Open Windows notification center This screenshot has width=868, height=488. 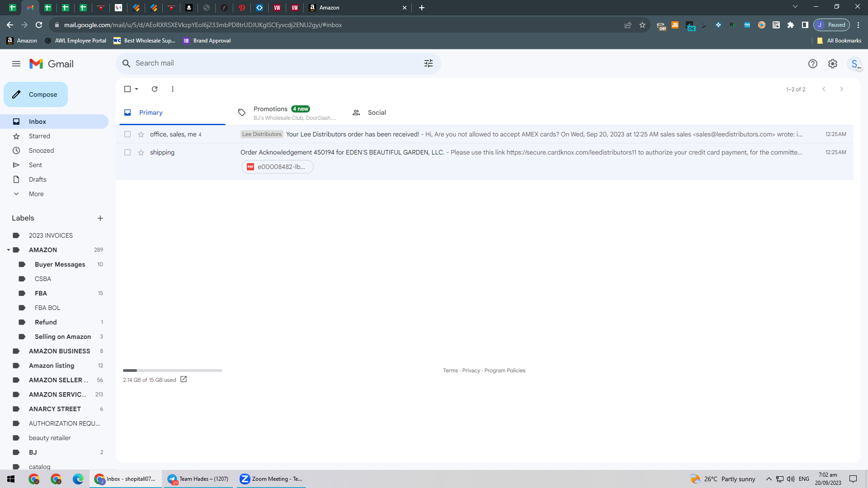tap(853, 479)
